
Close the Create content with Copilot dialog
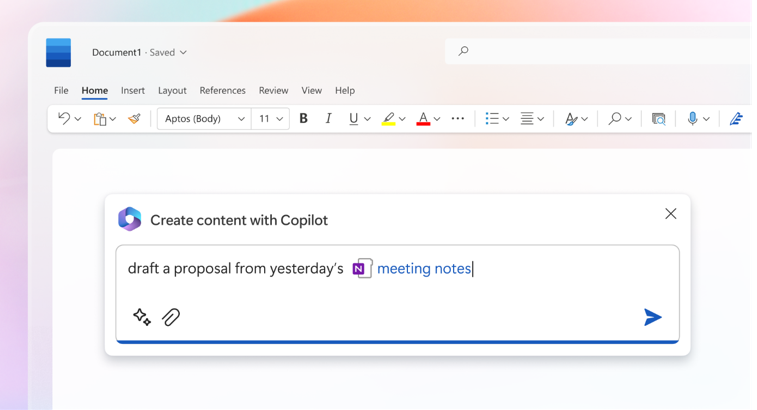671,214
